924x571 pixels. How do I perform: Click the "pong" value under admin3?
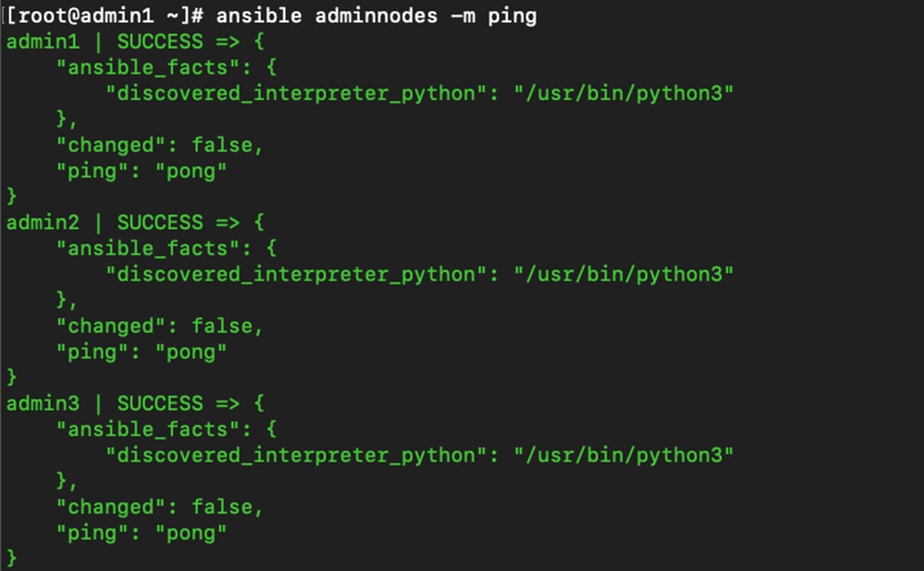pyautogui.click(x=191, y=533)
